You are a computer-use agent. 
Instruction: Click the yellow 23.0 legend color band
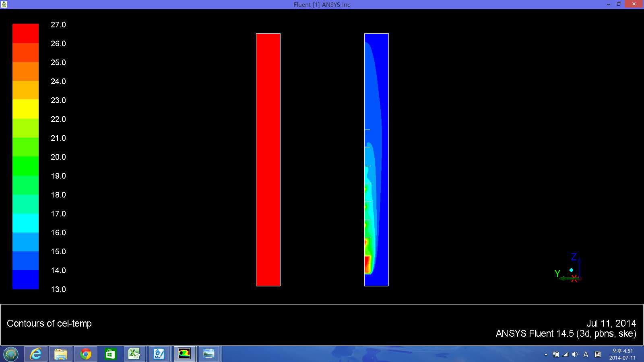click(25, 109)
